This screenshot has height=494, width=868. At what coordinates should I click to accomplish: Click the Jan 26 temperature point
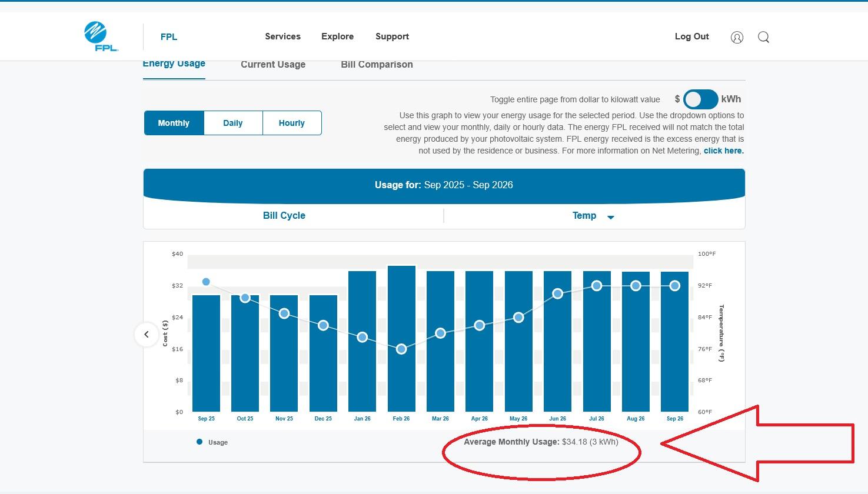pyautogui.click(x=363, y=338)
